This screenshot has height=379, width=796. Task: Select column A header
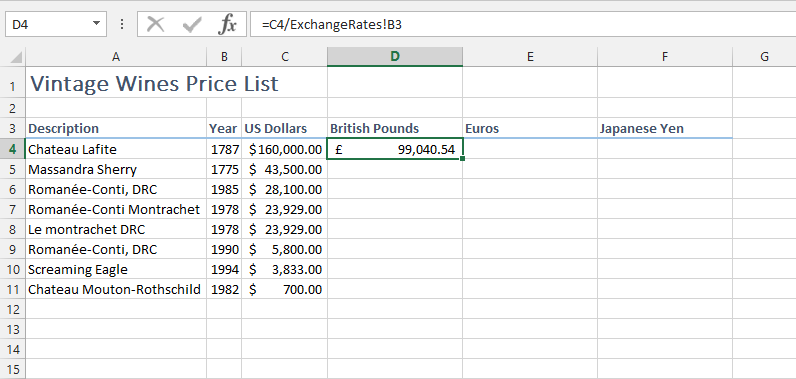tap(116, 57)
